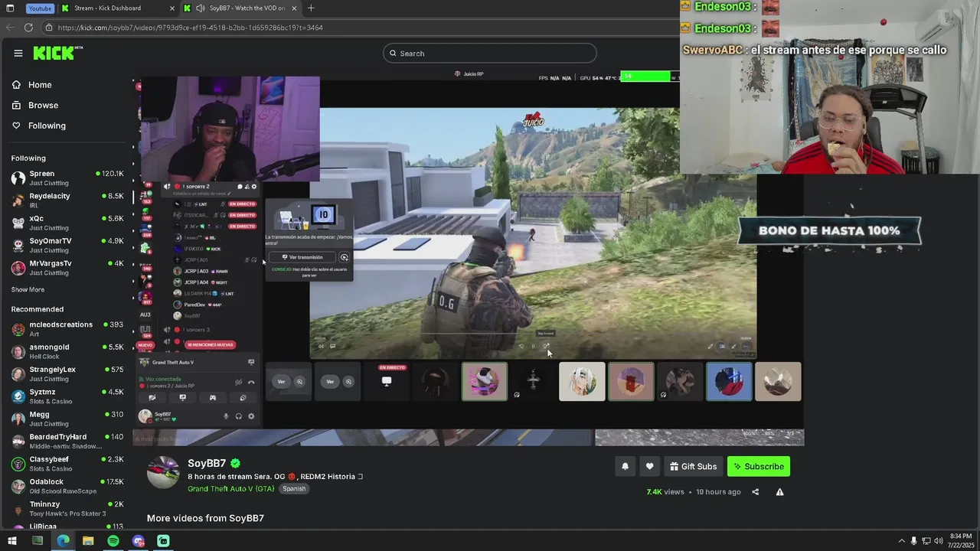Open Following in the Kick sidebar
980x551 pixels.
point(47,126)
